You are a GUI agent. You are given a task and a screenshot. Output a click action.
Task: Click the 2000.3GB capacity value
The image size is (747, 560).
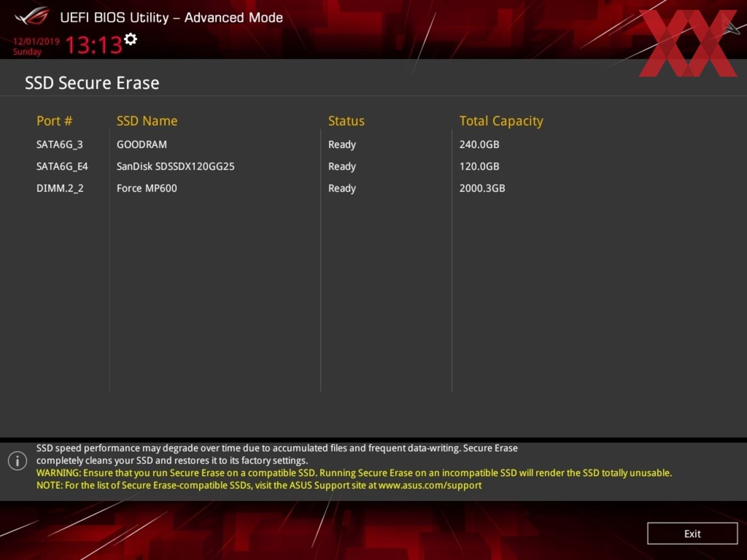(482, 188)
